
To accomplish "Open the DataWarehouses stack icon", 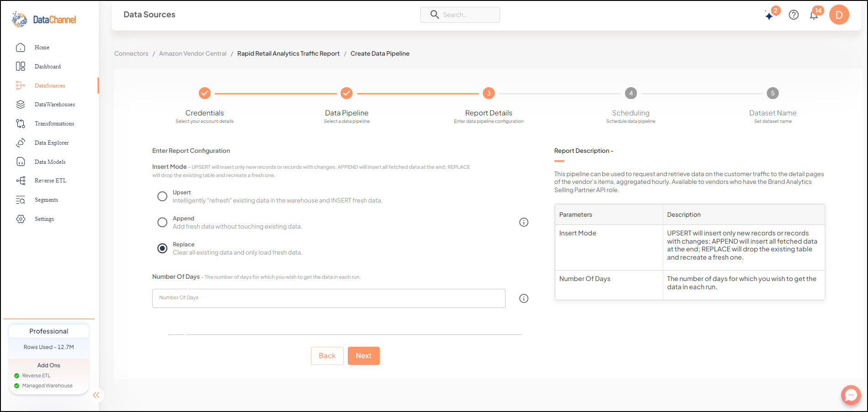I will tap(21, 104).
